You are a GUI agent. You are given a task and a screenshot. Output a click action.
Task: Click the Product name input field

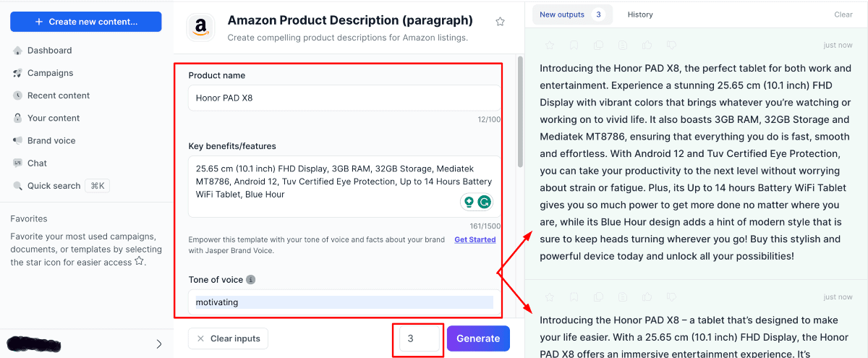point(344,98)
